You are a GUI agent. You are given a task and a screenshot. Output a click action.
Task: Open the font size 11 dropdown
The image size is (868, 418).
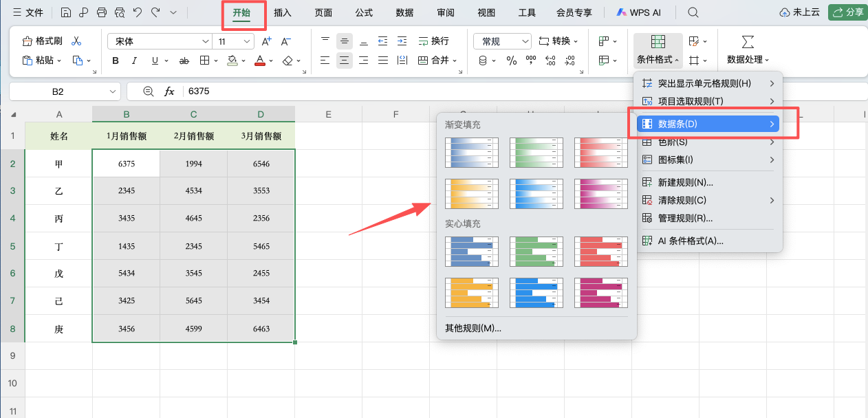[248, 41]
